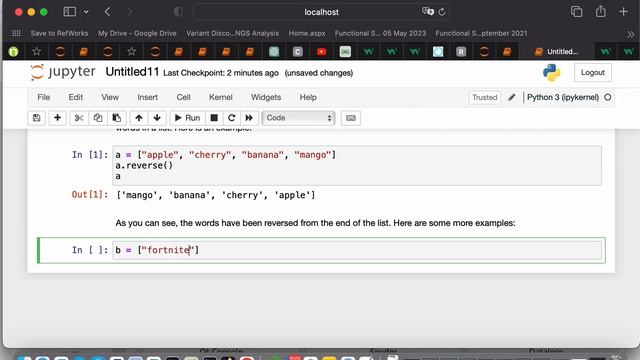Click the pencil edit mode icon
Viewport: 640px width, 360px height.
click(x=511, y=97)
